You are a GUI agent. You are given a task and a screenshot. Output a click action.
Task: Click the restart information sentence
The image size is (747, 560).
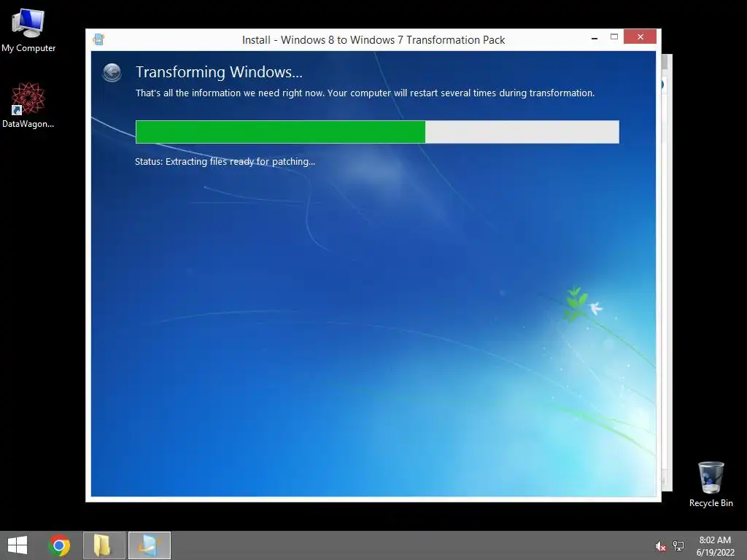click(365, 93)
